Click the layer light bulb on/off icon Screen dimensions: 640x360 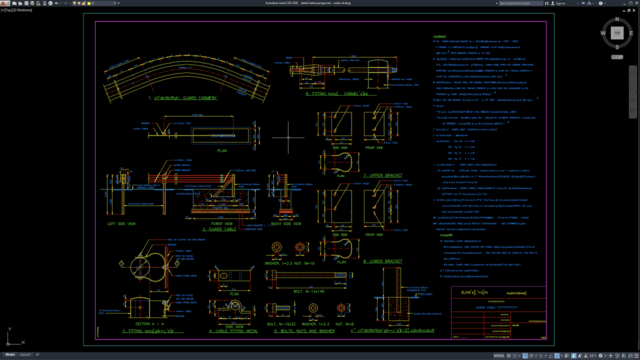(74, 3)
